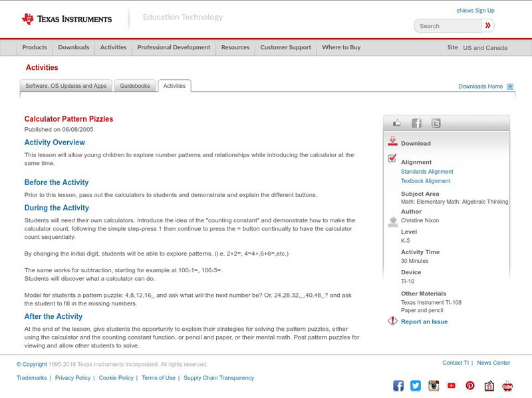Screen dimensions: 532x398
Task: Open Report an Issue using the exclamation icon
Action: tap(392, 319)
